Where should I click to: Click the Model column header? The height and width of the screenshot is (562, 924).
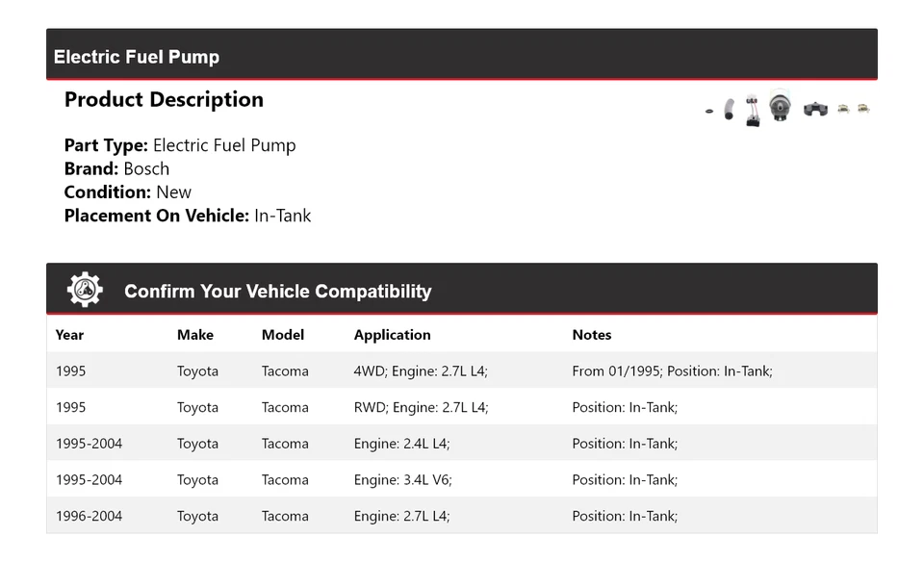point(283,335)
